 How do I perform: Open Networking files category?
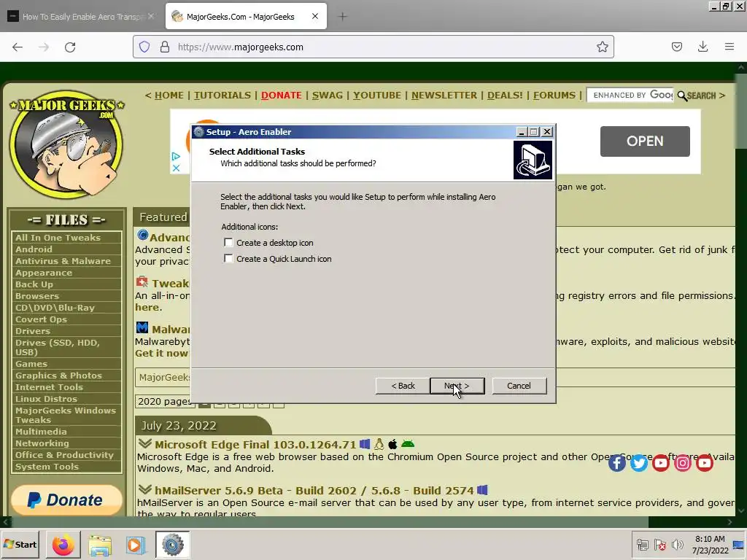[x=42, y=443]
